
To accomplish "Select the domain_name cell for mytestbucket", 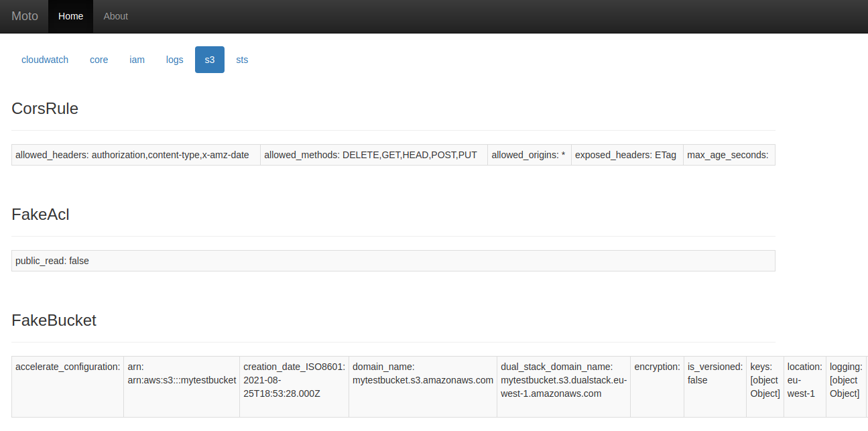I will point(422,373).
